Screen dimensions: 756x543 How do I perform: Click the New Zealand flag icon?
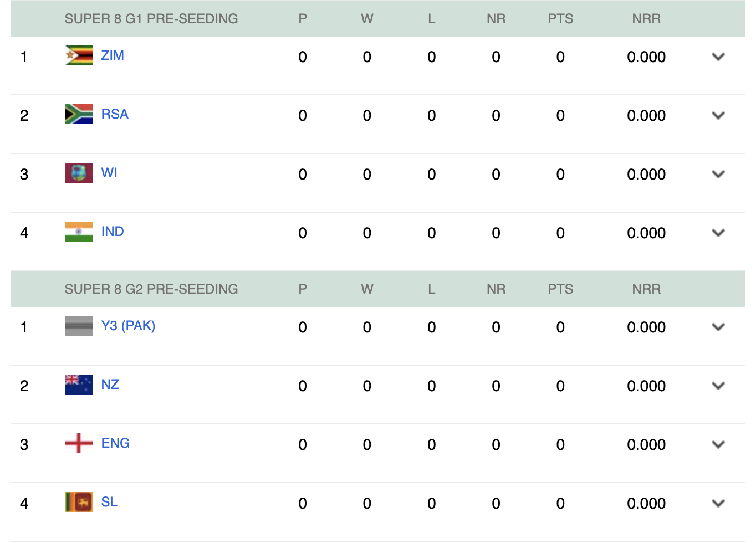pos(78,385)
